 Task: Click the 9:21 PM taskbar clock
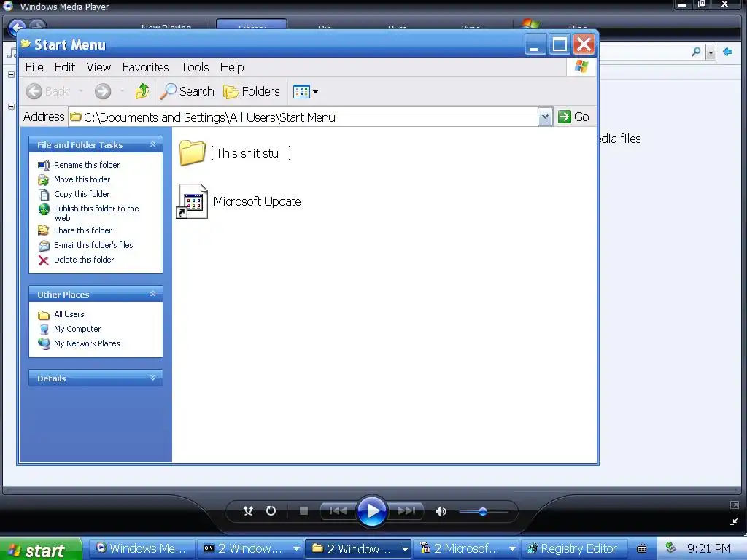(x=709, y=548)
